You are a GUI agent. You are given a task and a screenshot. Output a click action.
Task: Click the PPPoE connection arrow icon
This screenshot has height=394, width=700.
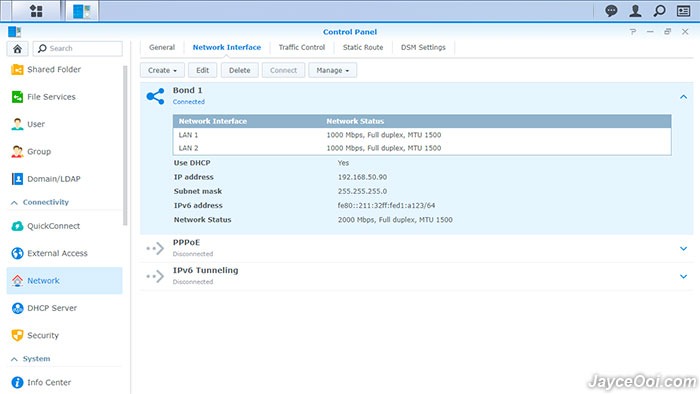(155, 249)
